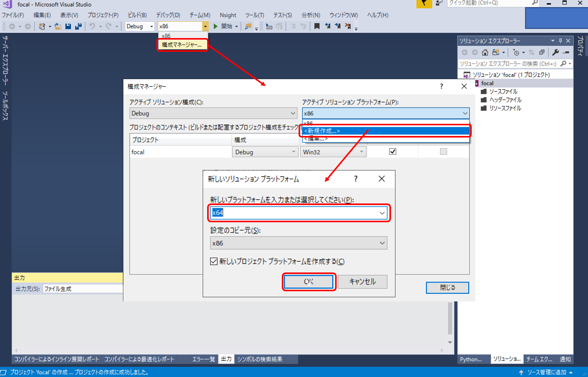Toggle the build checkbox for the focal project
Viewport: 588px width, 377px height.
point(392,152)
